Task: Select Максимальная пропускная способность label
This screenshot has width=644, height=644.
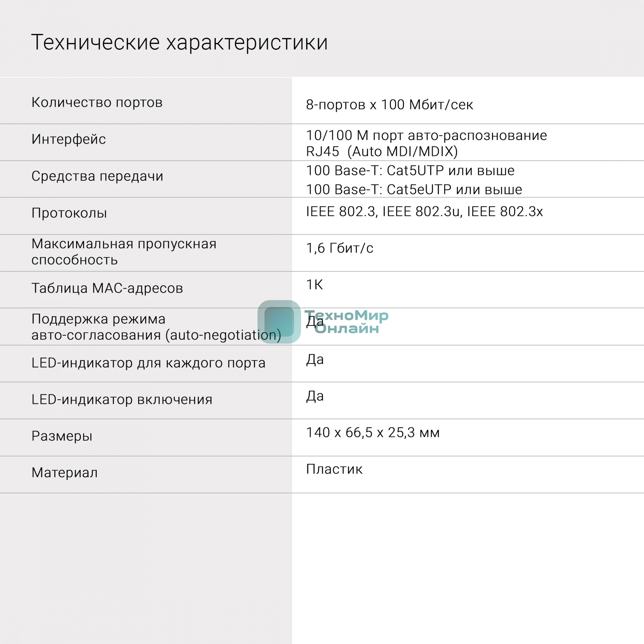Action: point(124,253)
